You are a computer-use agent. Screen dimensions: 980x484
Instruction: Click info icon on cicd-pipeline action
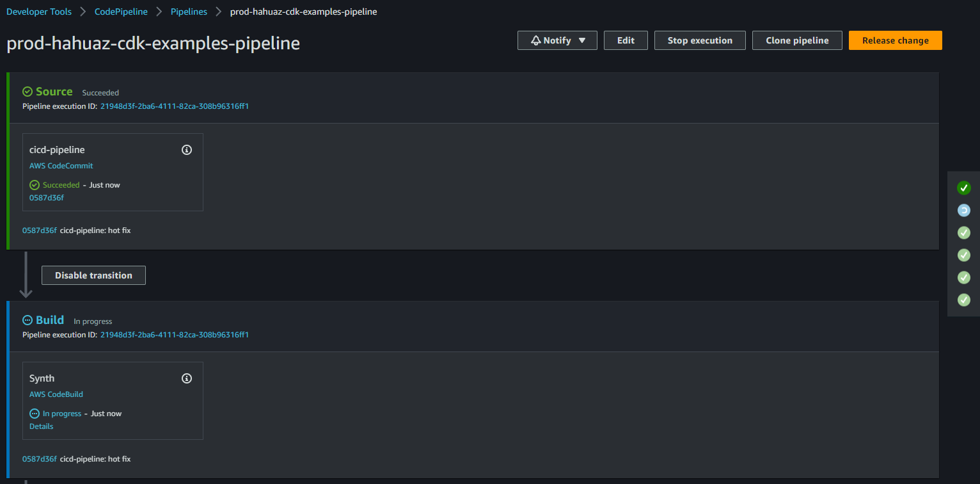(x=187, y=150)
